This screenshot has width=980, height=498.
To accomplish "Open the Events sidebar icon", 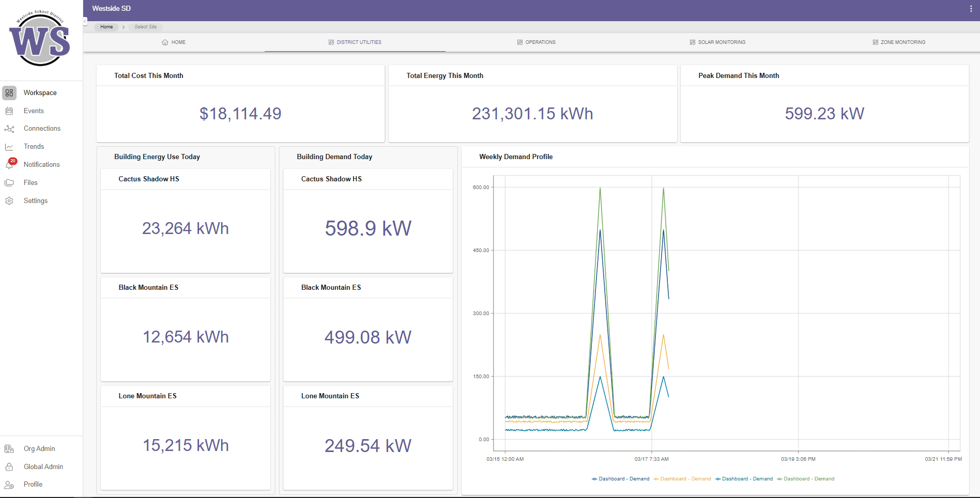I will [9, 111].
